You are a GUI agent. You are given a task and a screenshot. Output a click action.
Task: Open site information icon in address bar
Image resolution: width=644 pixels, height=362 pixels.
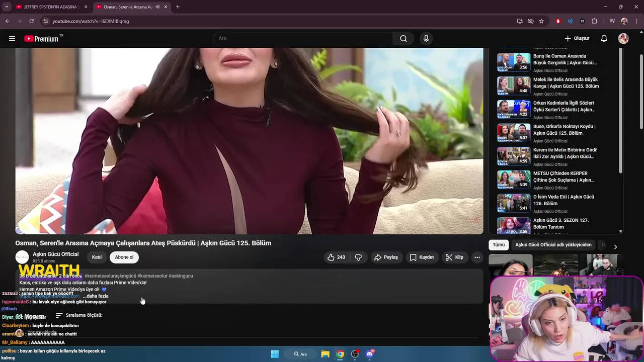coord(46,21)
